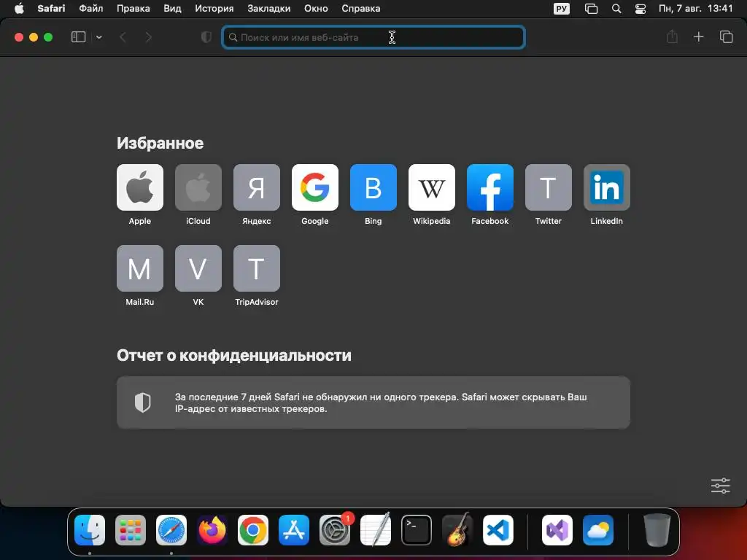Screen dimensions: 747x560
Task: Show the tab overview
Action: coord(726,36)
